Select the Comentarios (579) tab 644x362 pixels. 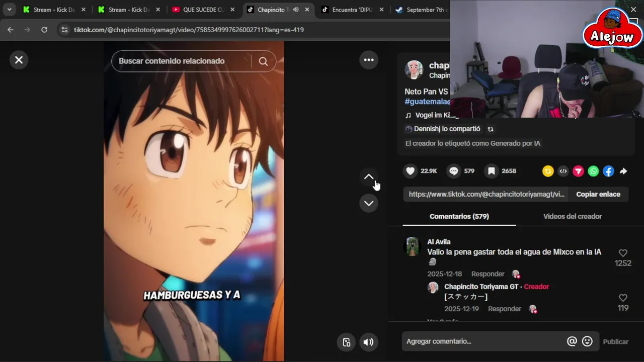tap(459, 216)
